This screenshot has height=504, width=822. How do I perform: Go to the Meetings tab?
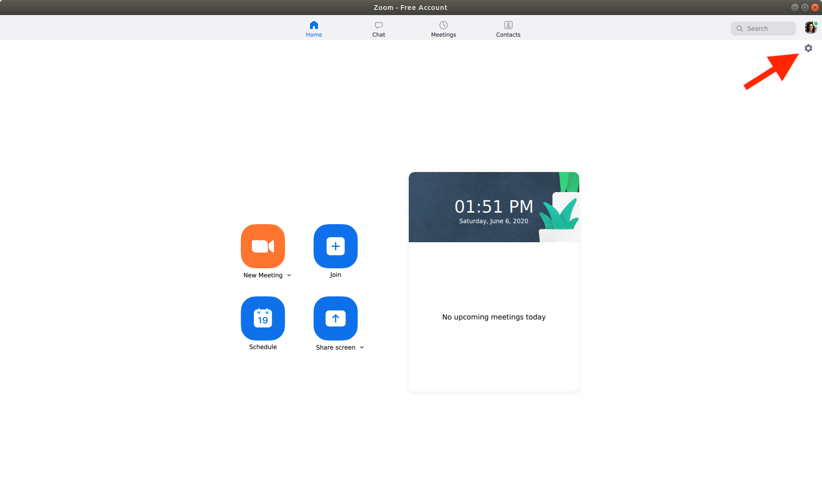click(443, 29)
